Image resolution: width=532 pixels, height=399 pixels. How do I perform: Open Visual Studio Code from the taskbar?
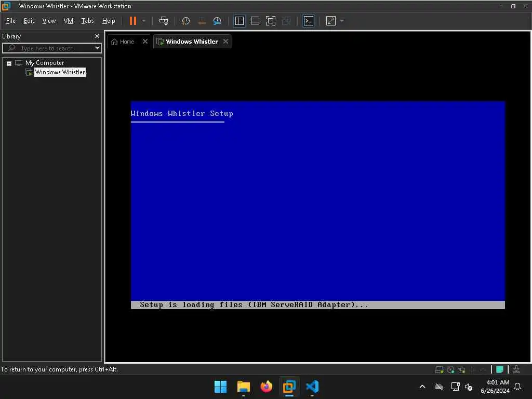point(312,387)
